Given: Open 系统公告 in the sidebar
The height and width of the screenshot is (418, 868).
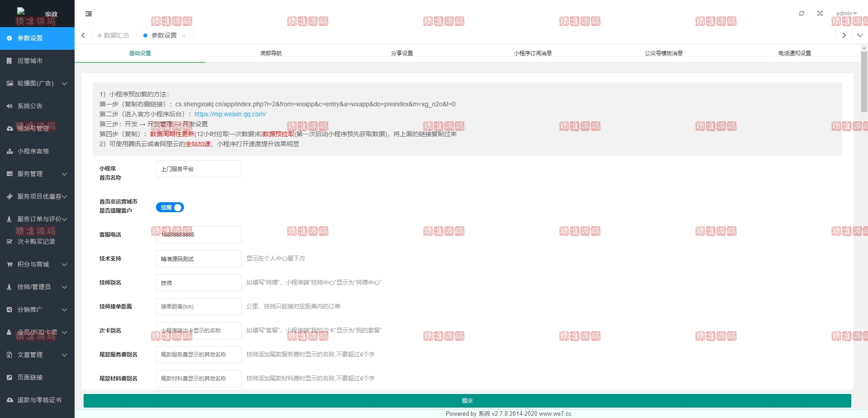Looking at the screenshot, I should coord(37,106).
